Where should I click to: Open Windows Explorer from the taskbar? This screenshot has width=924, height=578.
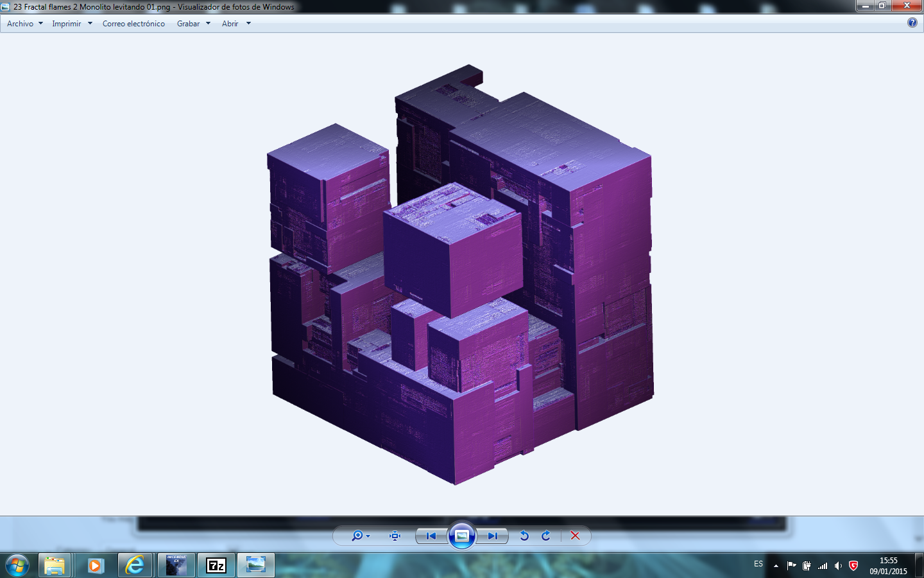[55, 566]
